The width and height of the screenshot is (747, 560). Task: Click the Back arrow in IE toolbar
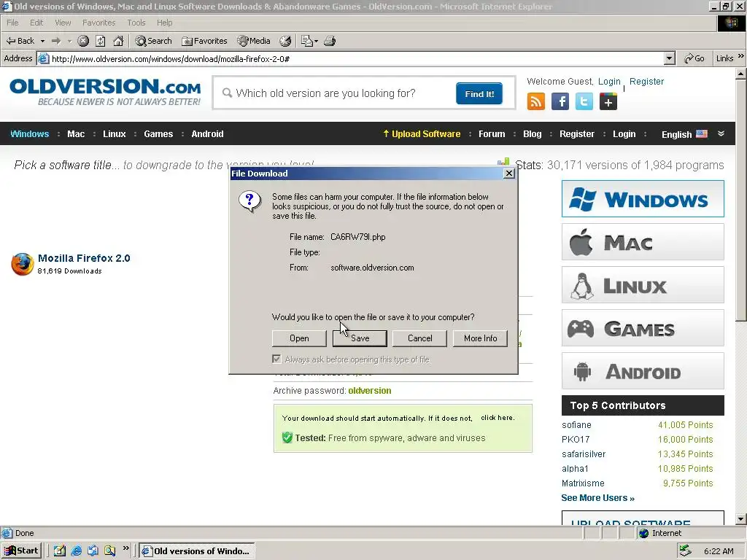pyautogui.click(x=20, y=41)
